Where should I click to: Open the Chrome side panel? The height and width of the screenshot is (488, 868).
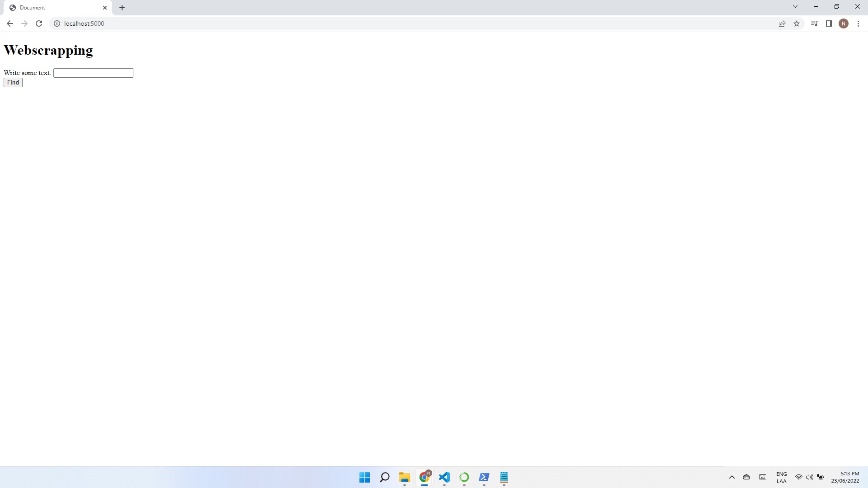[x=829, y=23]
